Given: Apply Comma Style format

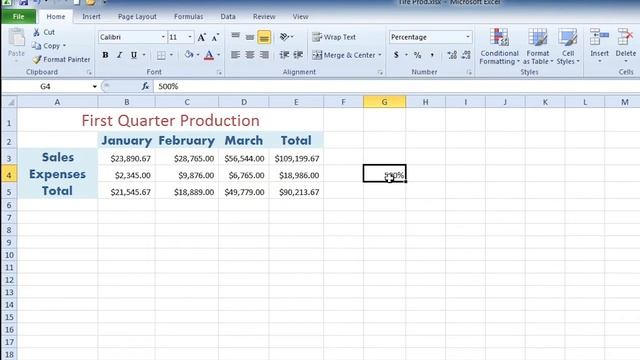Looking at the screenshot, I should coord(432,55).
